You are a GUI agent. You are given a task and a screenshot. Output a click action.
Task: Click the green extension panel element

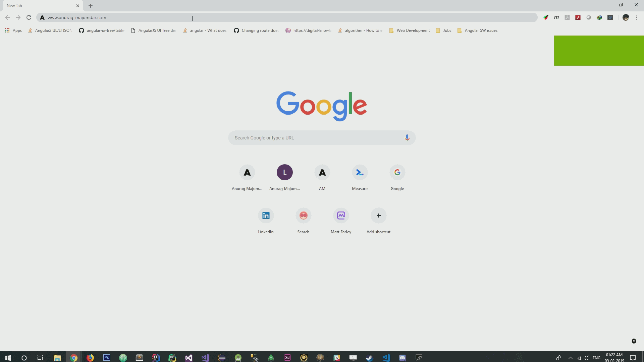[x=599, y=50]
